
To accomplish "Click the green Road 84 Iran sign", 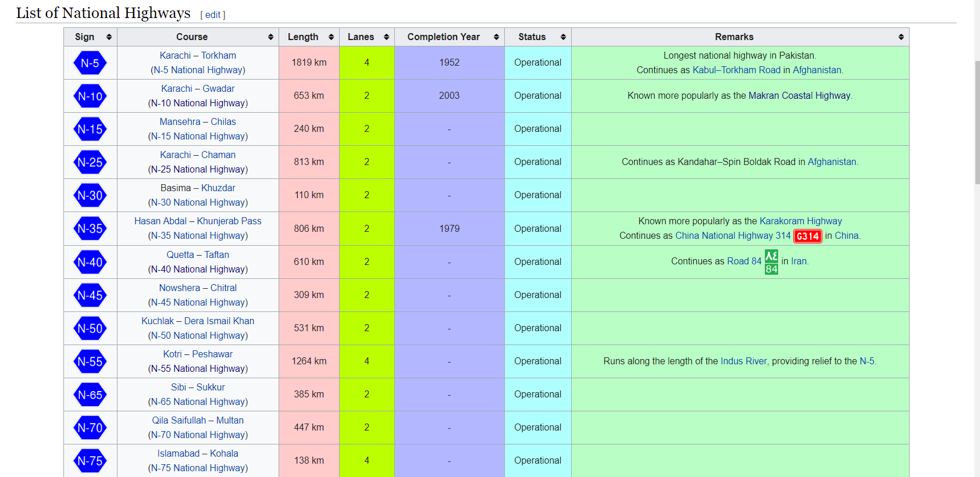I will click(771, 262).
